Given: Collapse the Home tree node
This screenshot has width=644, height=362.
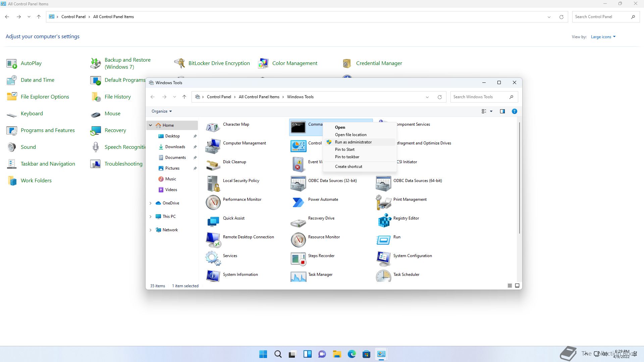Looking at the screenshot, I should 151,125.
